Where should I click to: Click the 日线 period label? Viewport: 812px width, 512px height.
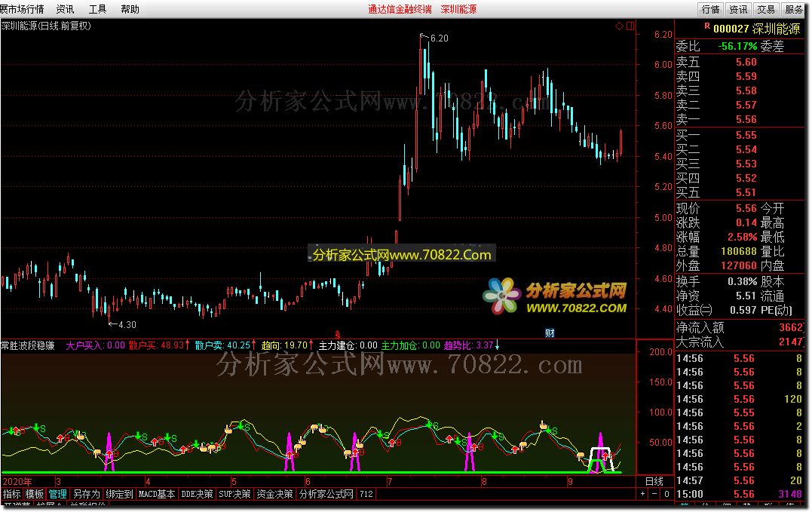click(654, 481)
